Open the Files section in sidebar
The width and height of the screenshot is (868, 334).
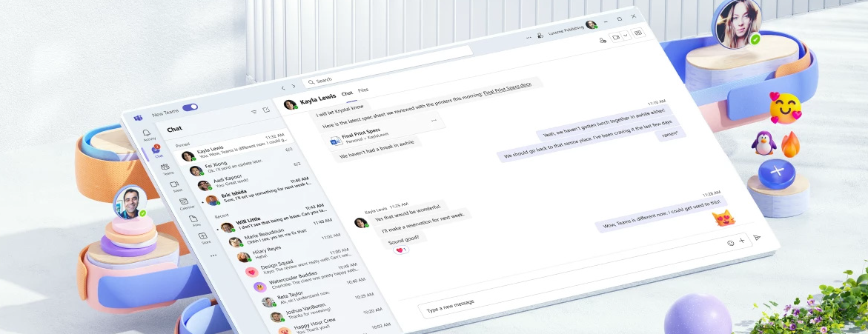pyautogui.click(x=195, y=221)
